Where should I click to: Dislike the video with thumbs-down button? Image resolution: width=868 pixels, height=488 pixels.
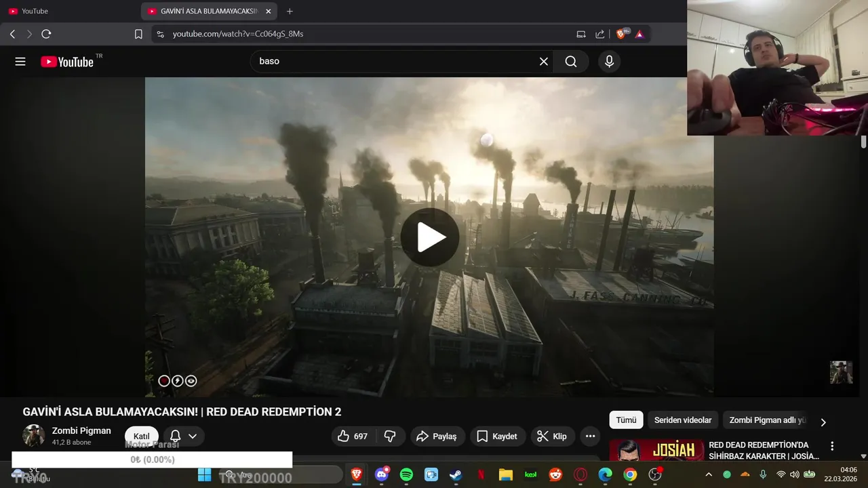point(391,436)
